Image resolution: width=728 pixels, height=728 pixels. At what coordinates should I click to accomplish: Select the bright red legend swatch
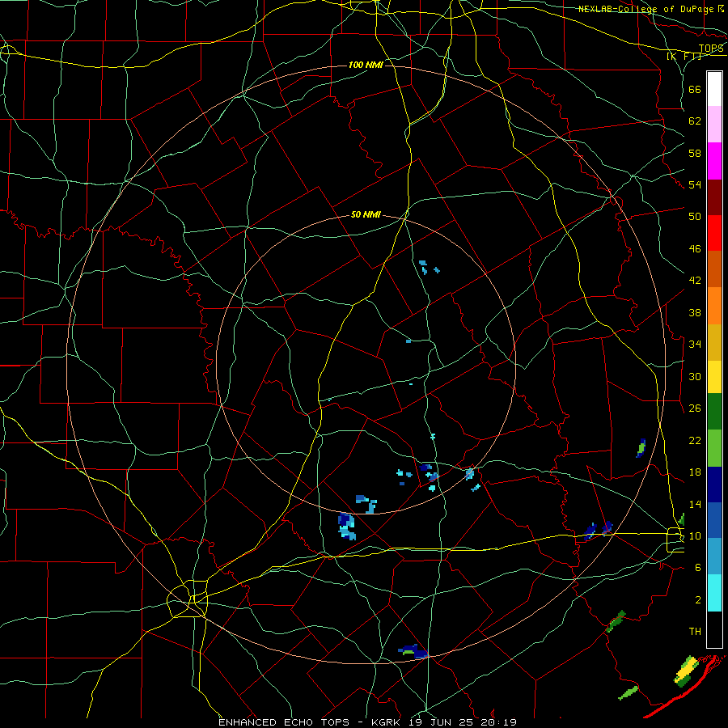tap(714, 233)
